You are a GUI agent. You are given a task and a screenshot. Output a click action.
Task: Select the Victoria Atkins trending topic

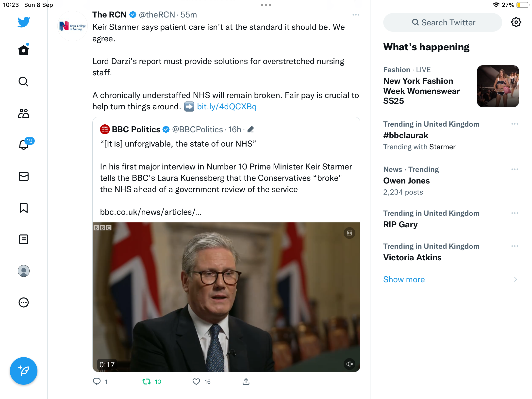tap(412, 258)
